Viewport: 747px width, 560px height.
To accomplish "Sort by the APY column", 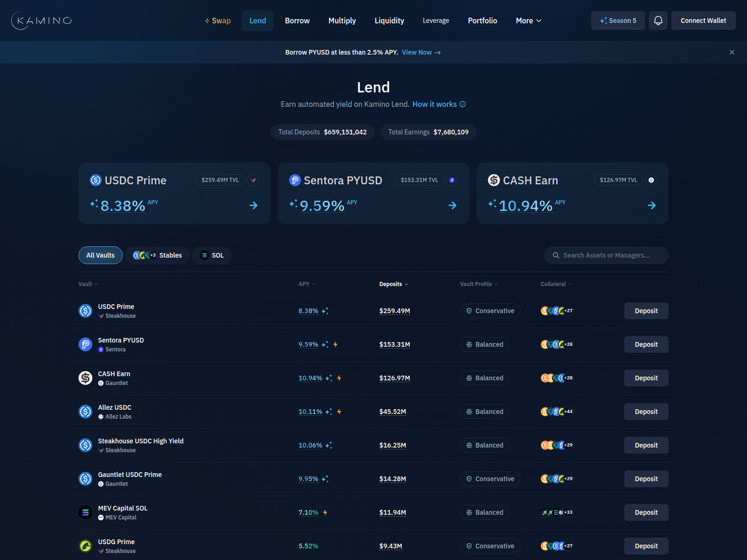I will [x=307, y=284].
